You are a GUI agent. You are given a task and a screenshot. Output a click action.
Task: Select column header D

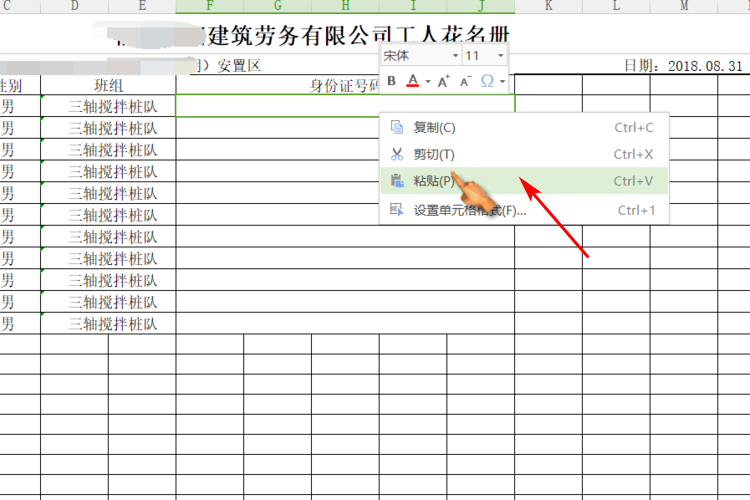click(74, 6)
